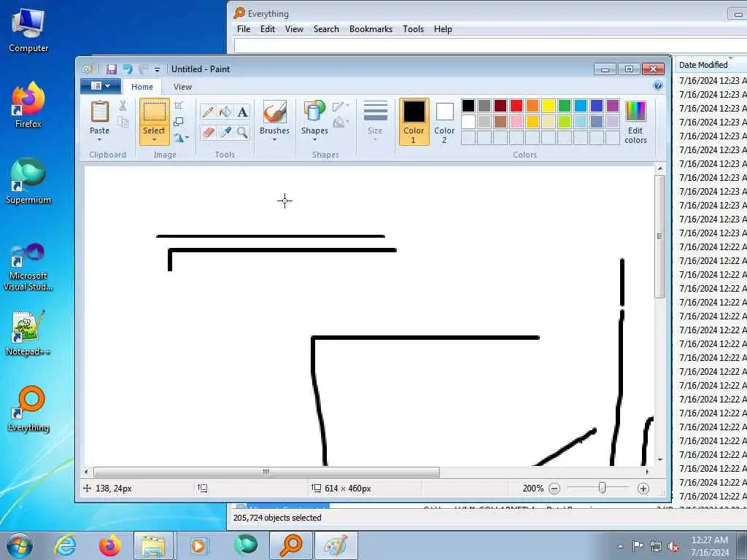This screenshot has height=560, width=747.
Task: Select the Text tool
Action: (x=242, y=112)
